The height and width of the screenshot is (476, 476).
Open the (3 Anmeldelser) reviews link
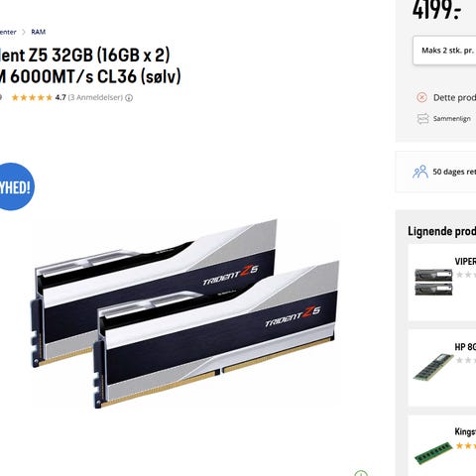[x=95, y=97]
